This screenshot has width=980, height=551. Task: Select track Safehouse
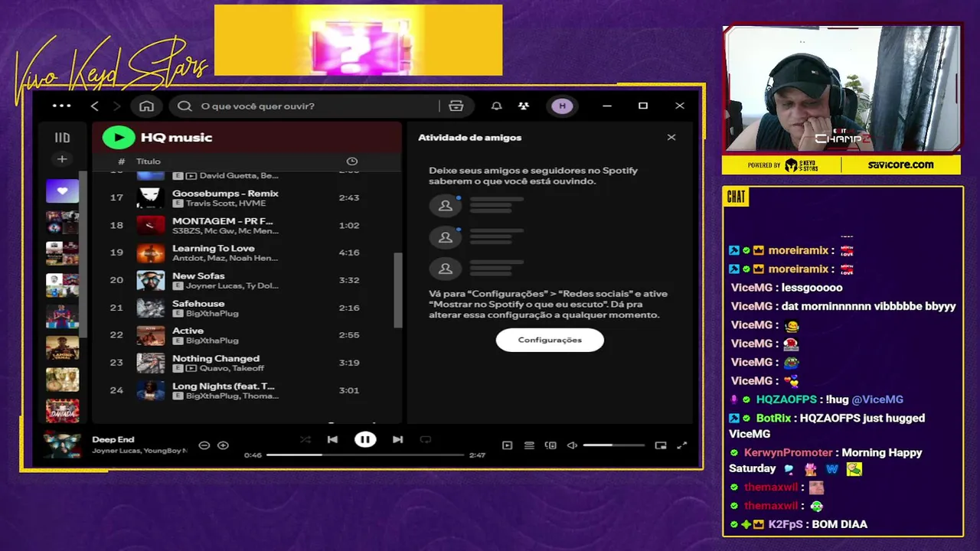click(198, 304)
